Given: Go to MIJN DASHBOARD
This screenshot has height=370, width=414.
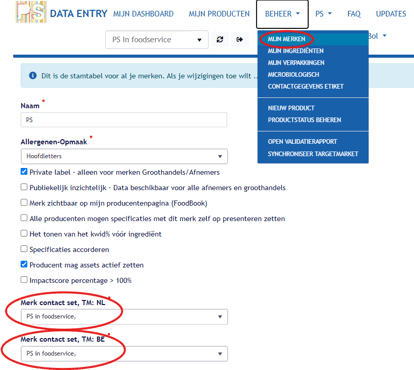Looking at the screenshot, I should tap(143, 14).
